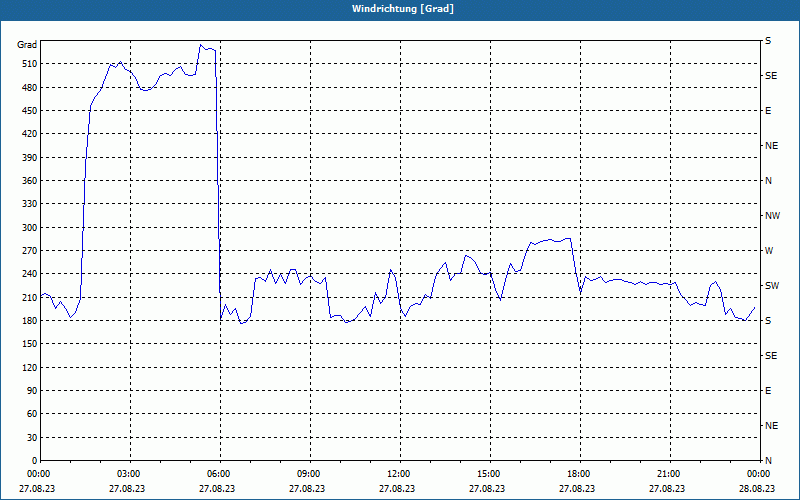
Task: Click the 27.08.23 date below 18:00
Action: (577, 488)
